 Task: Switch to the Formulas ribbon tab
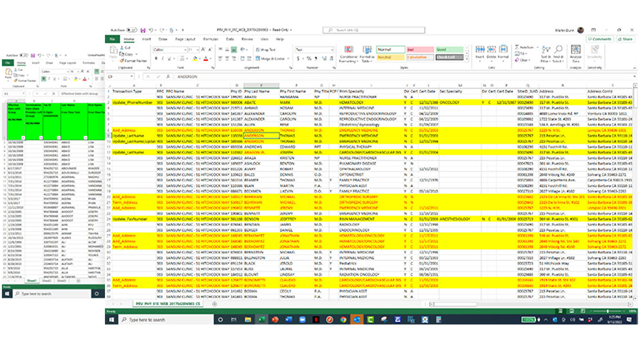210,39
